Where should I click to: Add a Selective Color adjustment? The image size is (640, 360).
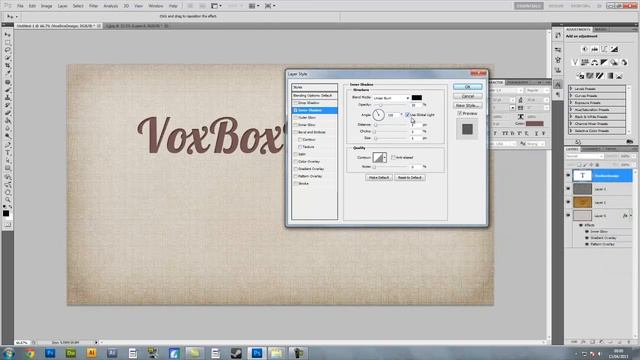tap(619, 76)
